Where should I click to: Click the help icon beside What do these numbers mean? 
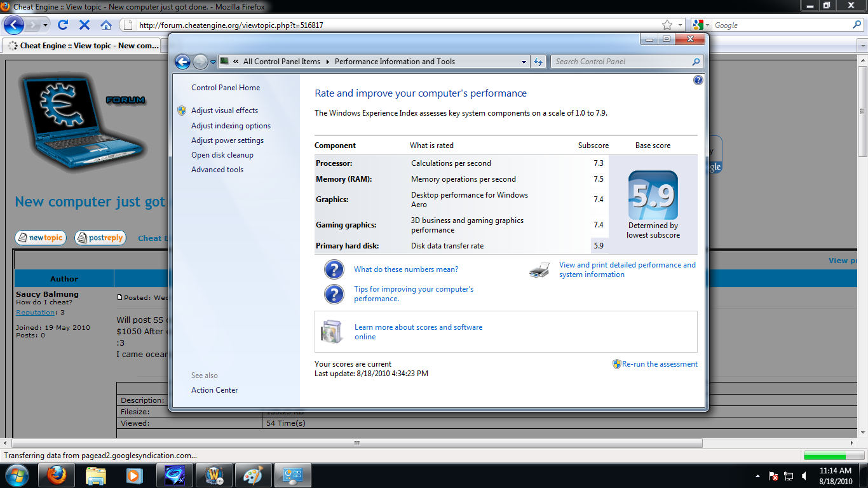pos(334,270)
